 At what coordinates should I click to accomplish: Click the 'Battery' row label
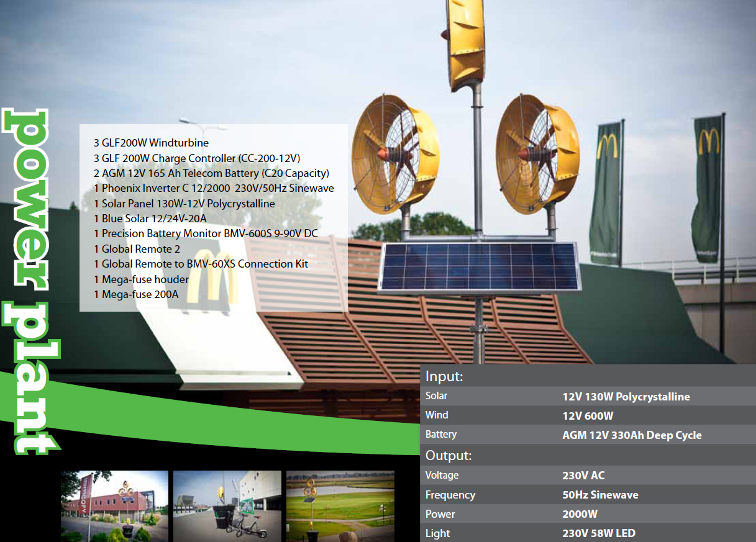point(441,435)
